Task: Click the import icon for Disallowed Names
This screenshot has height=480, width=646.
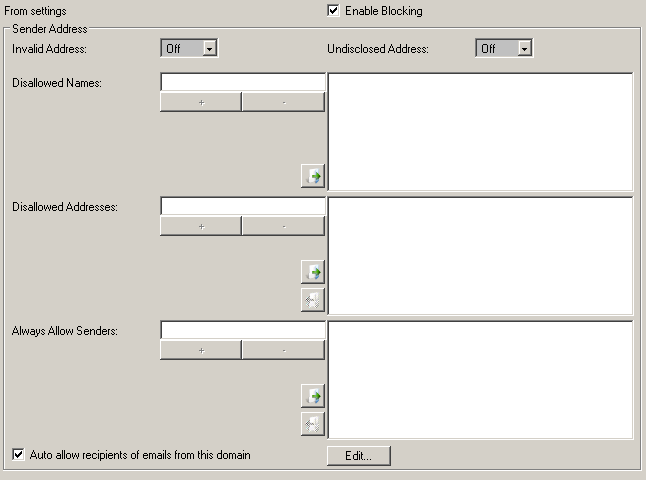Action: [313, 176]
